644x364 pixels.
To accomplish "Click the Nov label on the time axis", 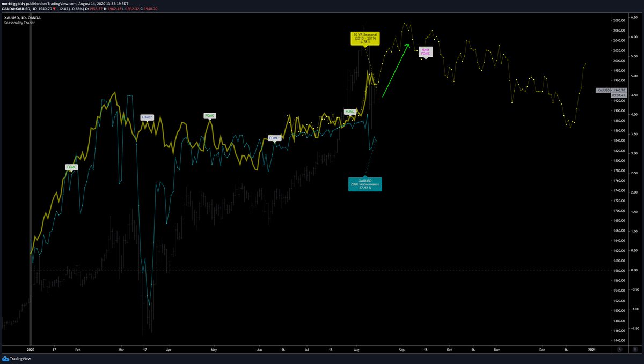I will pyautogui.click(x=496, y=349).
